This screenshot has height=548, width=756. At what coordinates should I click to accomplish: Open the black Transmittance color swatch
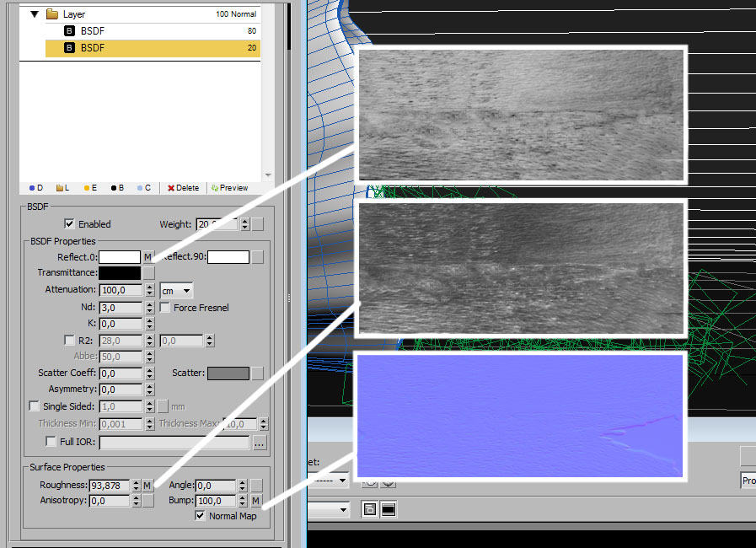[120, 273]
